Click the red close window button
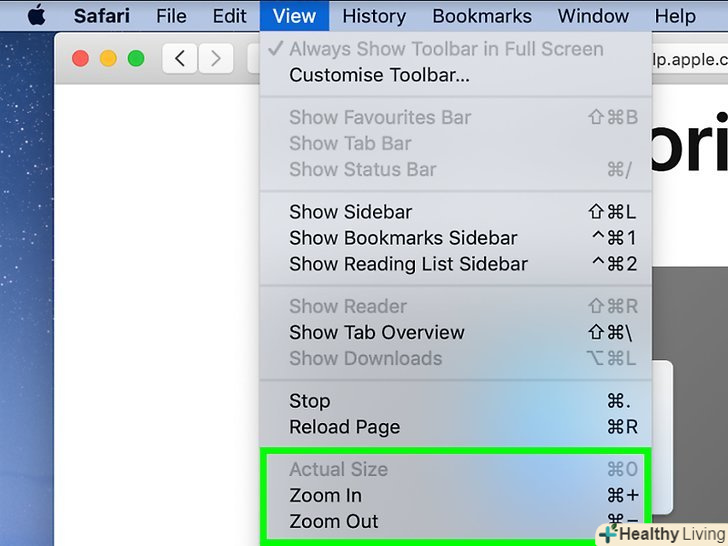Image resolution: width=728 pixels, height=546 pixels. tap(81, 59)
